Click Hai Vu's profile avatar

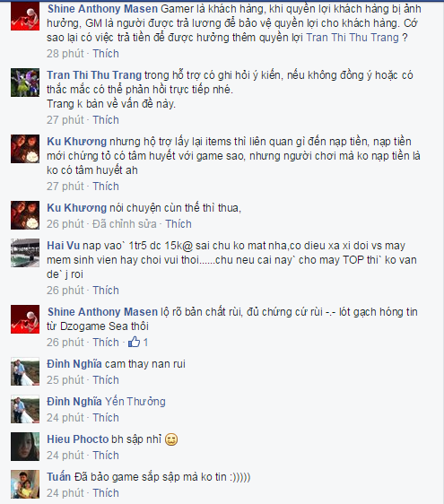click(25, 253)
